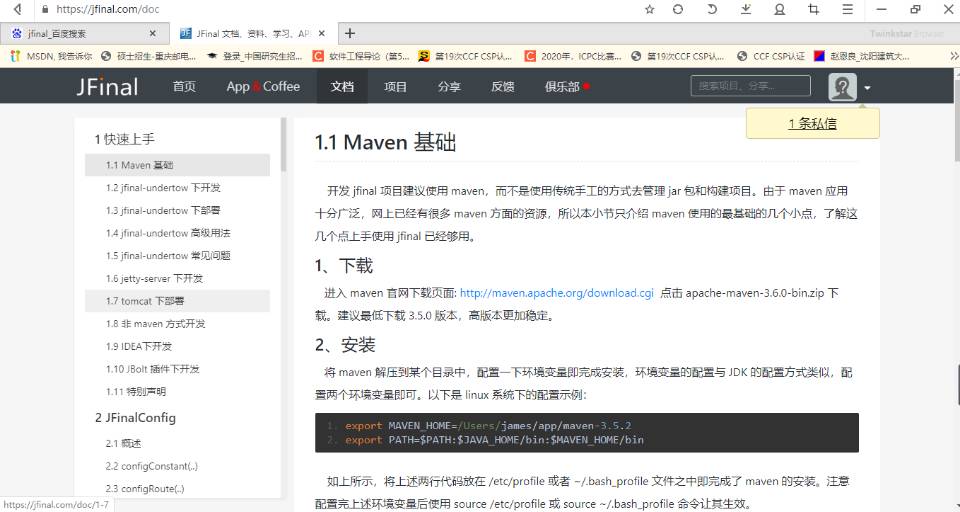Image resolution: width=960 pixels, height=512 pixels.
Task: Open the 项目 menu in the navigation bar
Action: pos(395,87)
